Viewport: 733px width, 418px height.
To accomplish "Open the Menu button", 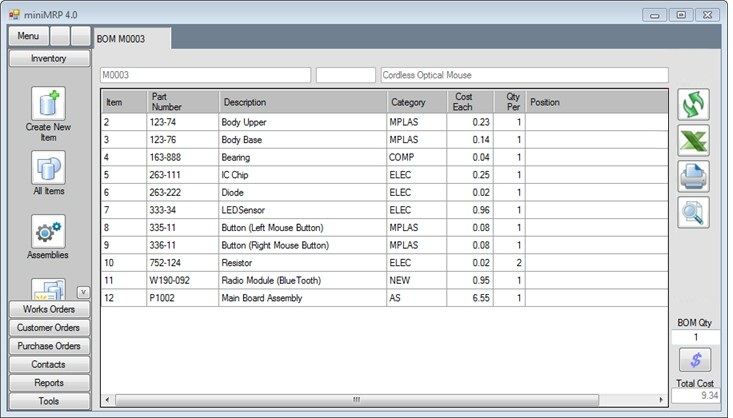I will pyautogui.click(x=28, y=36).
